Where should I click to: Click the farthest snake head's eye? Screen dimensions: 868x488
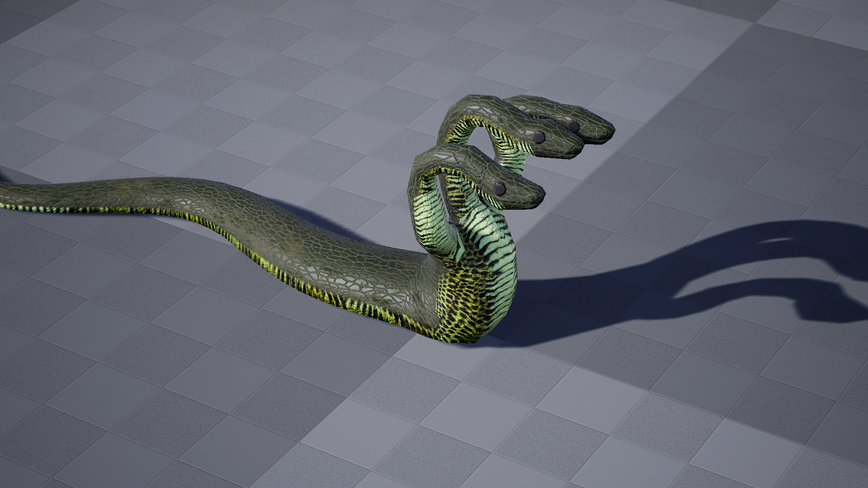pyautogui.click(x=573, y=126)
